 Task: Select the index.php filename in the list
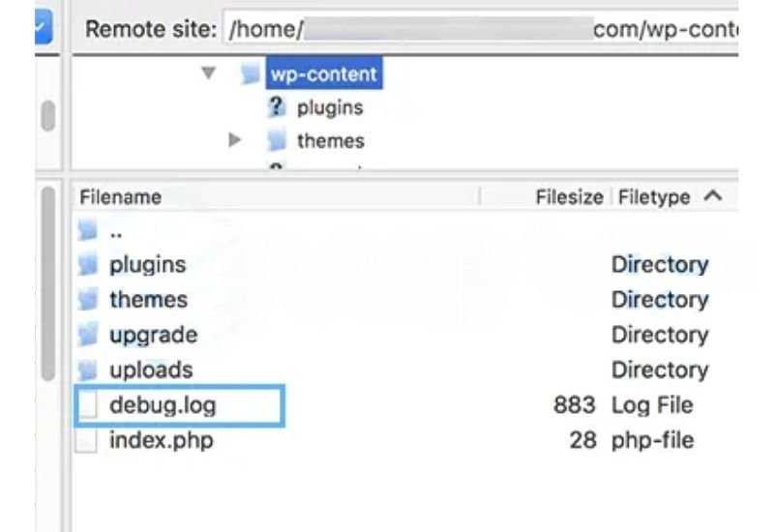[161, 441]
